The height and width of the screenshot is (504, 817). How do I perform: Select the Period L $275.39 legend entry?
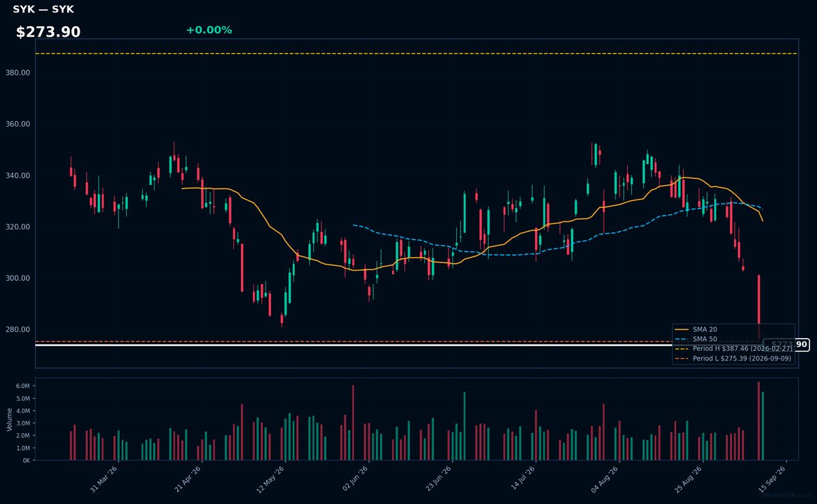point(733,358)
